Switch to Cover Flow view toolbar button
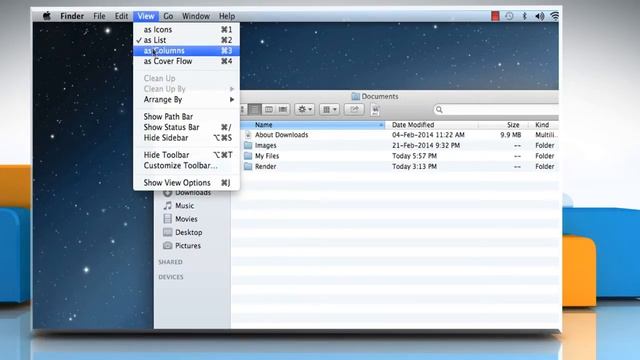The image size is (640, 360). (283, 109)
